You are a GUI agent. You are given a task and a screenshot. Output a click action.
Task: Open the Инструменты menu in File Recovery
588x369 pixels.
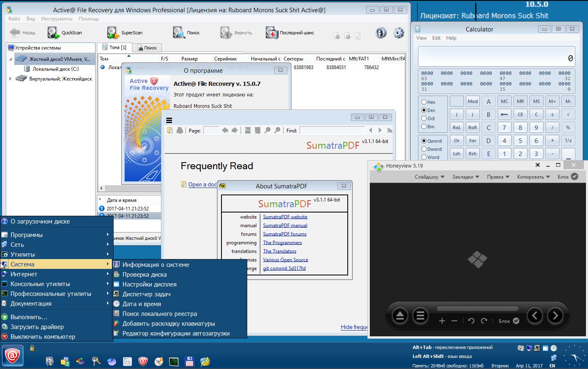[56, 19]
